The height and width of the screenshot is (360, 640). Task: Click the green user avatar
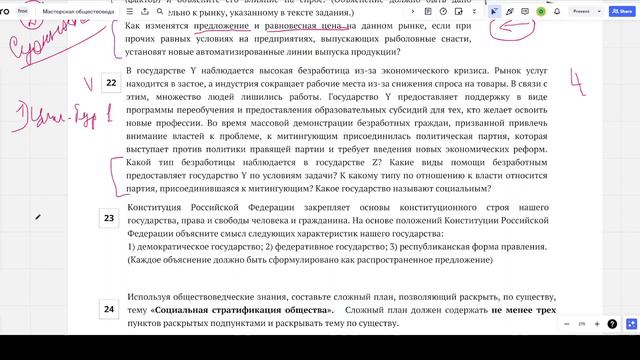[x=541, y=11]
